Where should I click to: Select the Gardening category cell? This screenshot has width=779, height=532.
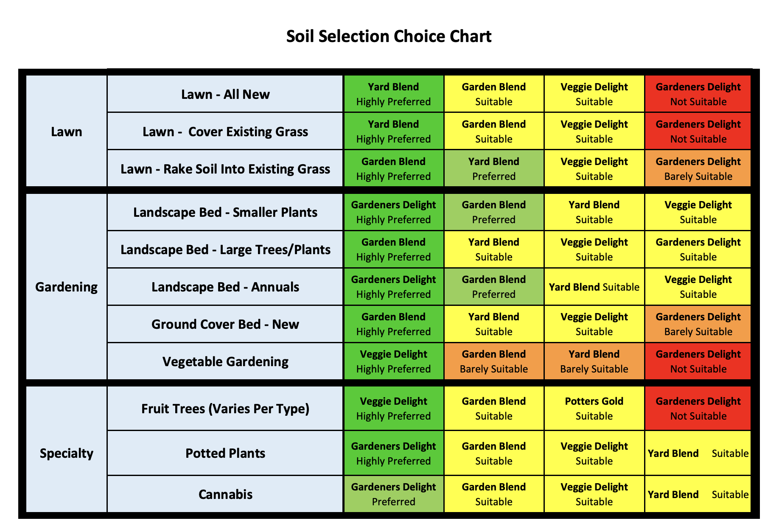67,287
